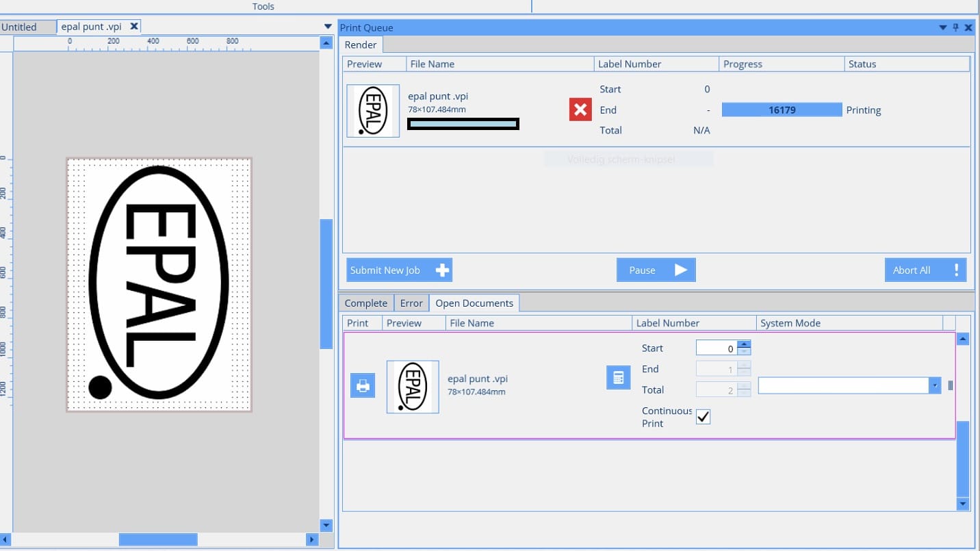
Task: Click canvas scroll right arrow
Action: pyautogui.click(x=312, y=539)
